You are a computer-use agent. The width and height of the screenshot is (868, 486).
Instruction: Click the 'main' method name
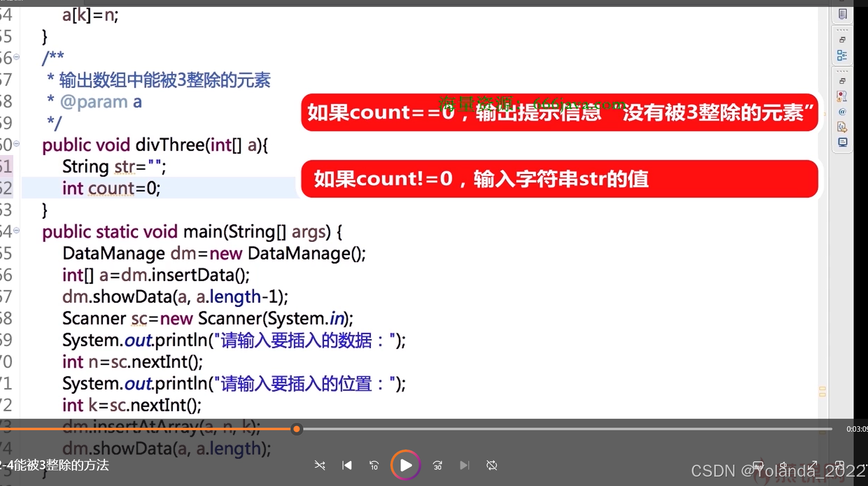click(203, 232)
